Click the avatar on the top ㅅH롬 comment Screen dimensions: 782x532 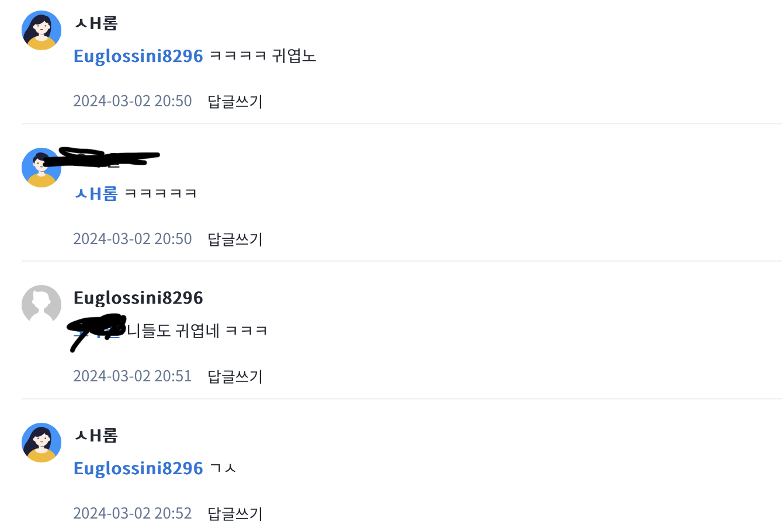41,30
